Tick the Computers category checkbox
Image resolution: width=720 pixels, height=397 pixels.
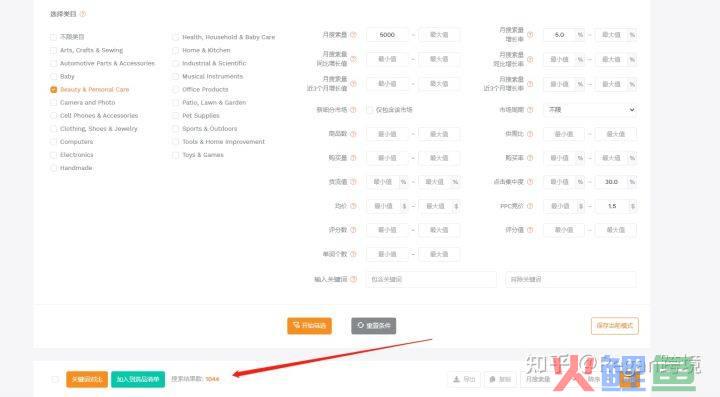(x=54, y=142)
